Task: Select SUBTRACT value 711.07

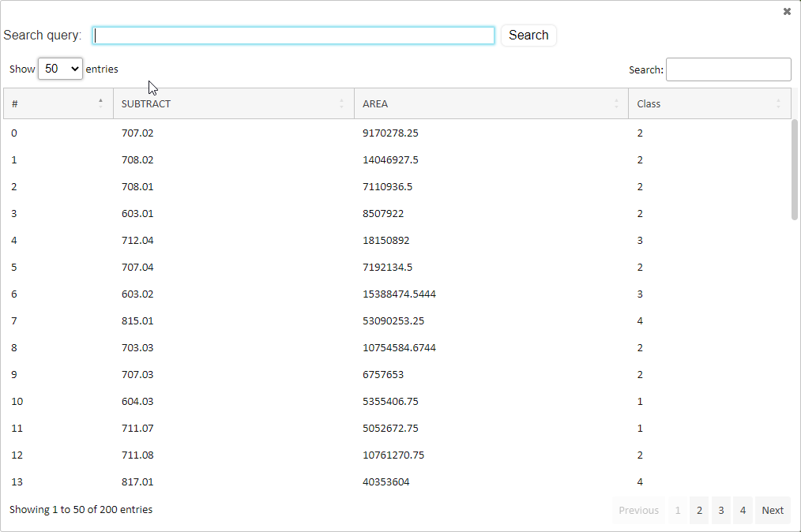Action: 137,428
